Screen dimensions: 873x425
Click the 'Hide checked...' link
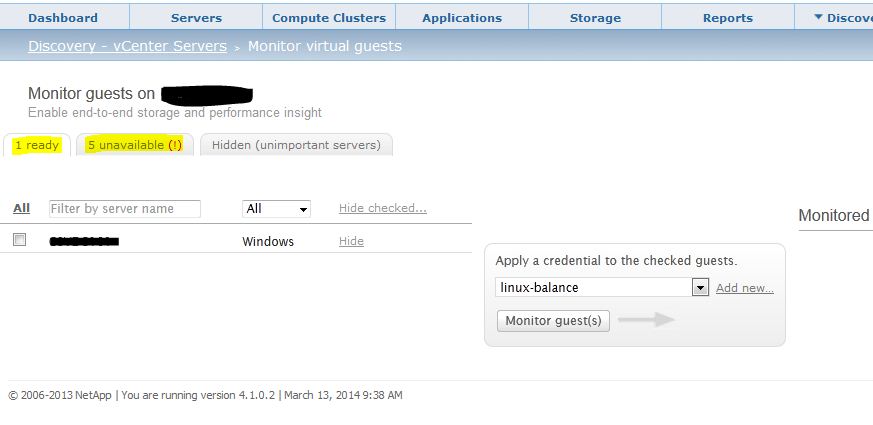382,208
